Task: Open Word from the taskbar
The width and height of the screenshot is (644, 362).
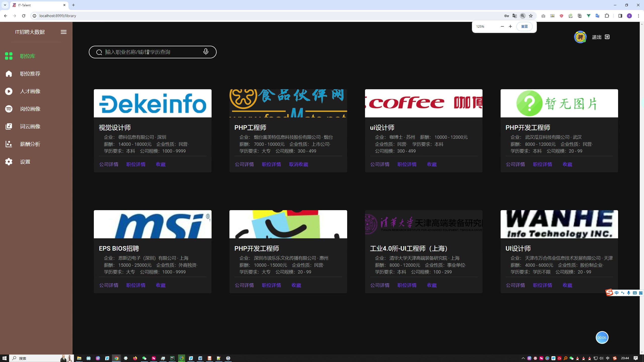Action: pyautogui.click(x=200, y=358)
